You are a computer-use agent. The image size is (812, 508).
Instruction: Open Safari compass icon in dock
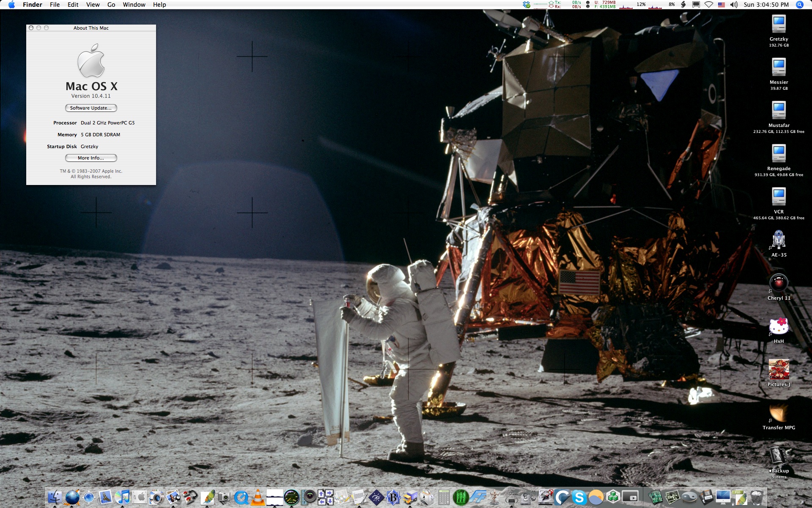tap(89, 497)
